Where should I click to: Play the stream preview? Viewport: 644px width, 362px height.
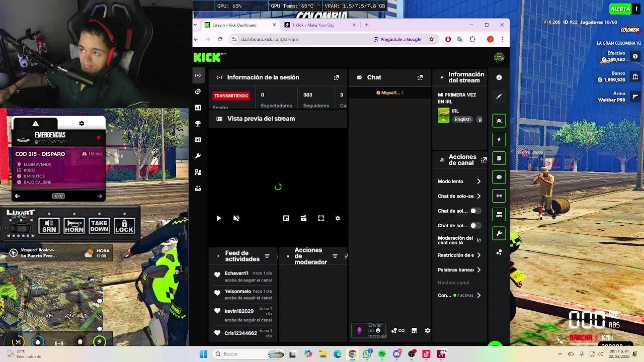tap(219, 218)
